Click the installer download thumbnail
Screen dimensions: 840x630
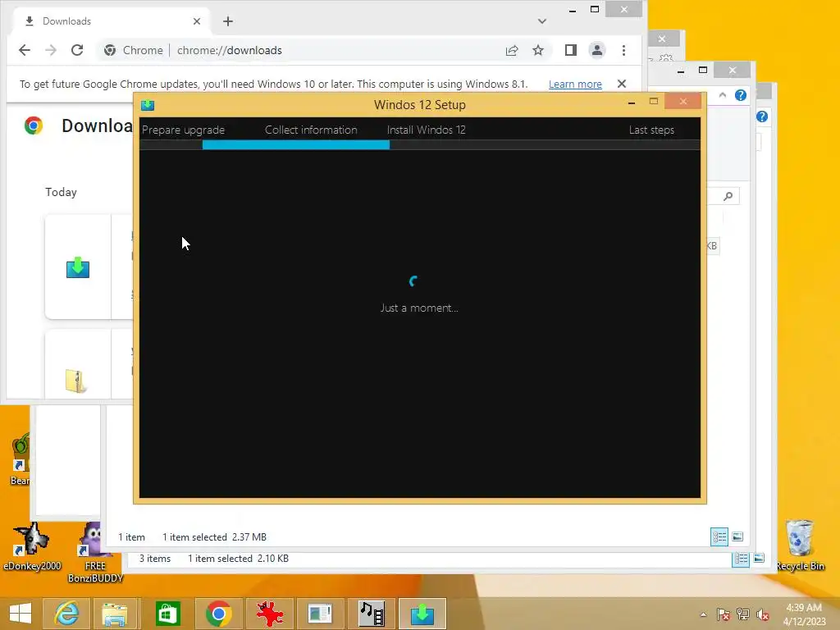click(x=78, y=267)
